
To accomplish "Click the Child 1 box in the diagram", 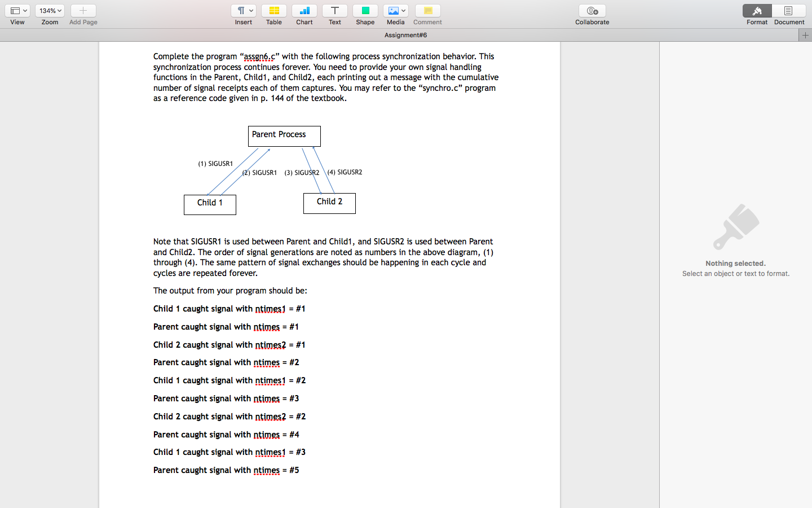I will [210, 204].
